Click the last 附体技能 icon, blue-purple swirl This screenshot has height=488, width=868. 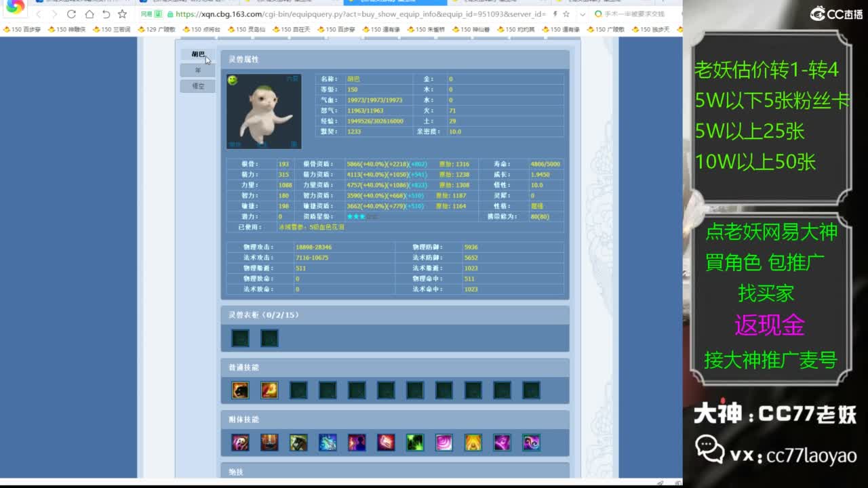(532, 442)
